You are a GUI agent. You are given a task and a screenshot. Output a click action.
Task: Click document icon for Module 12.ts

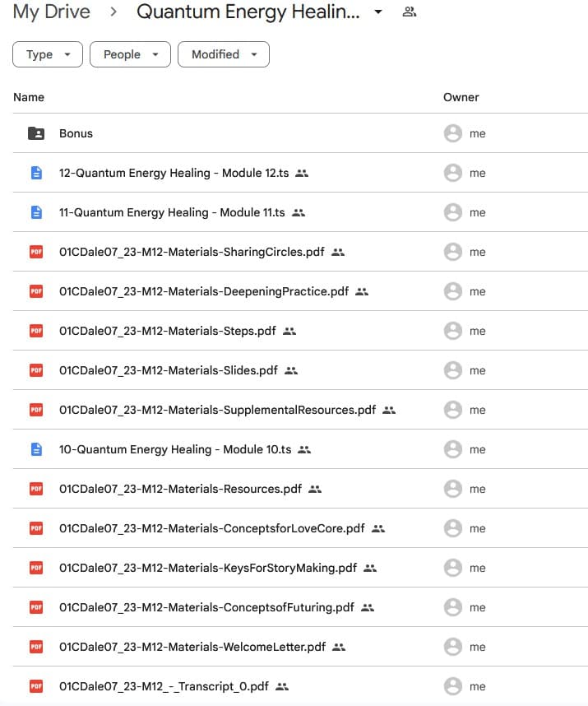pyautogui.click(x=35, y=173)
